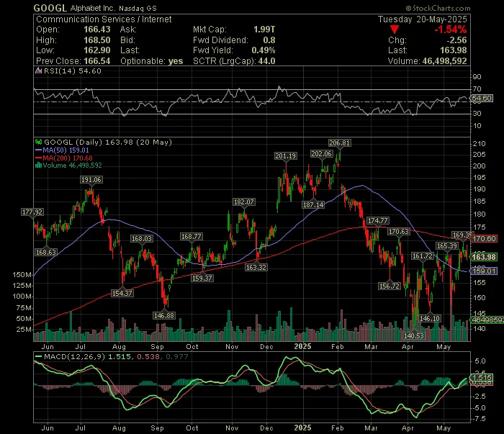The image size is (504, 434).
Task: Click the Mkt Cap value 1.99T
Action: 264,30
